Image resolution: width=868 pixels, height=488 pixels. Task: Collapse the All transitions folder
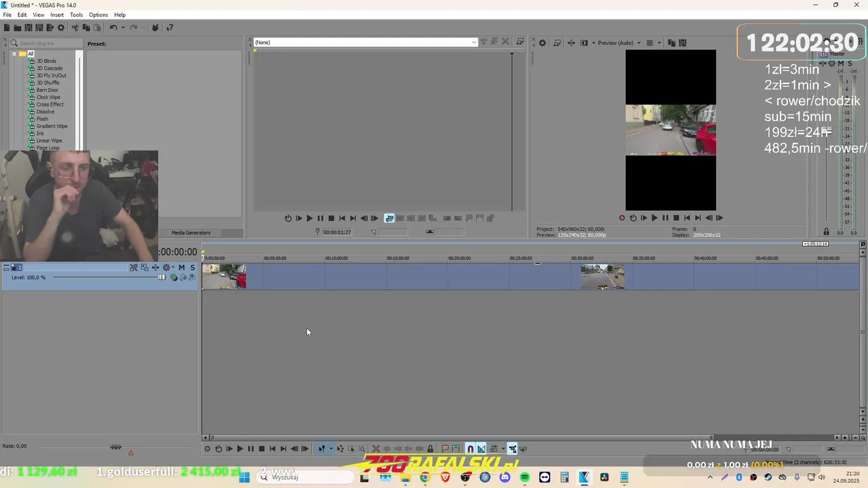click(x=14, y=54)
